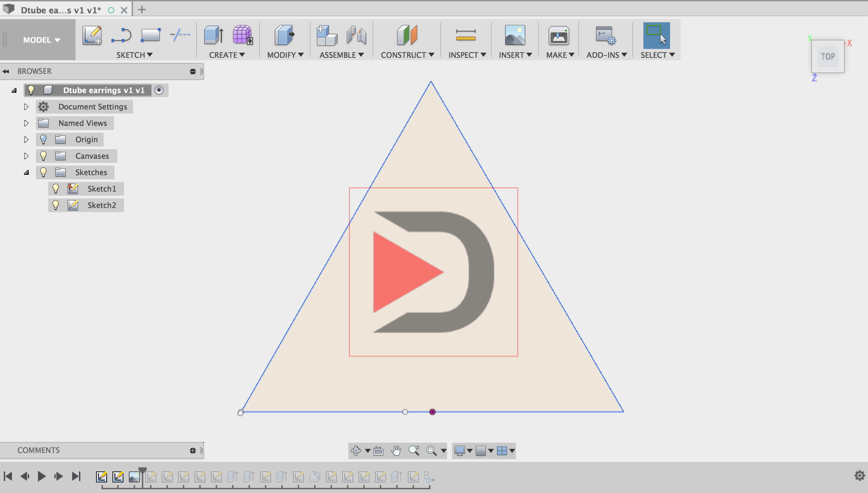The image size is (868, 493).
Task: Toggle visibility bulb of Sketch1
Action: [56, 189]
